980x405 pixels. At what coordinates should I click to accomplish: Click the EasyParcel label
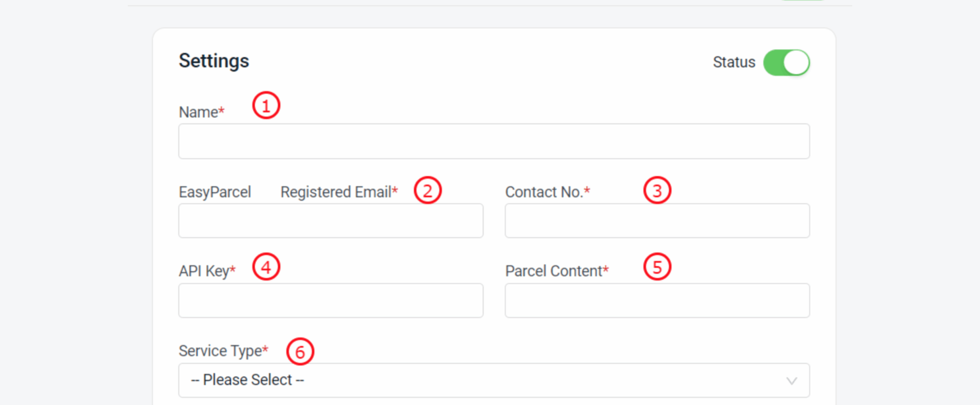coord(215,192)
